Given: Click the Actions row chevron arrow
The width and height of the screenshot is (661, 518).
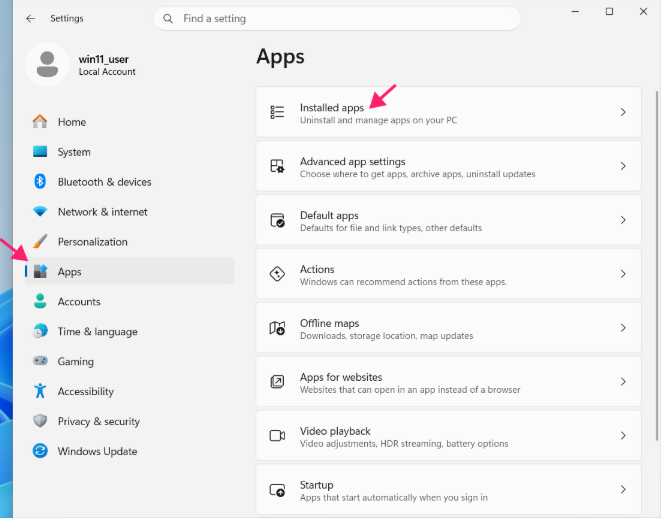Looking at the screenshot, I should [x=623, y=274].
